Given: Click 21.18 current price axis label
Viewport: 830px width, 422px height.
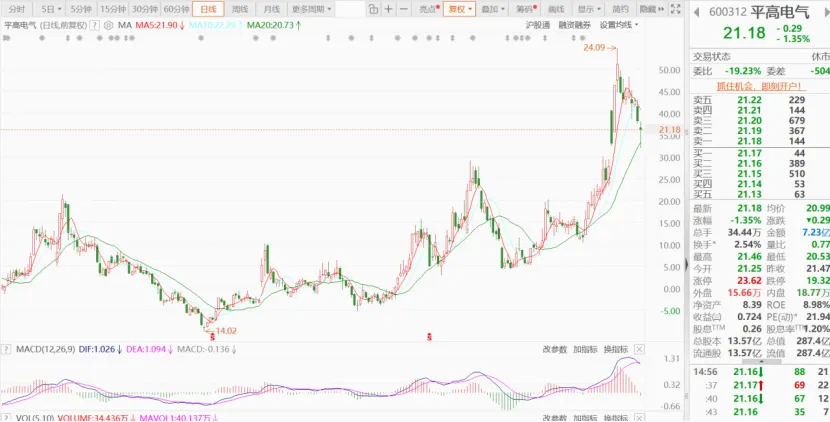Looking at the screenshot, I should 670,130.
